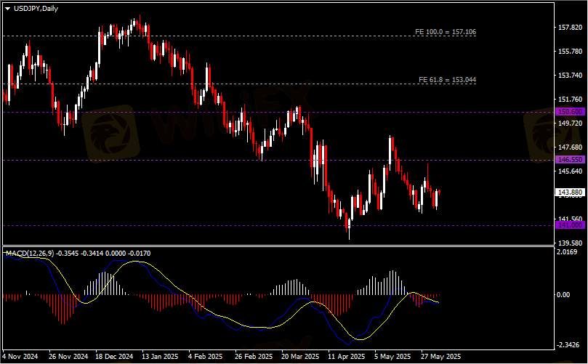Click the current price 143.880 label
588x364 pixels.
pos(570,193)
